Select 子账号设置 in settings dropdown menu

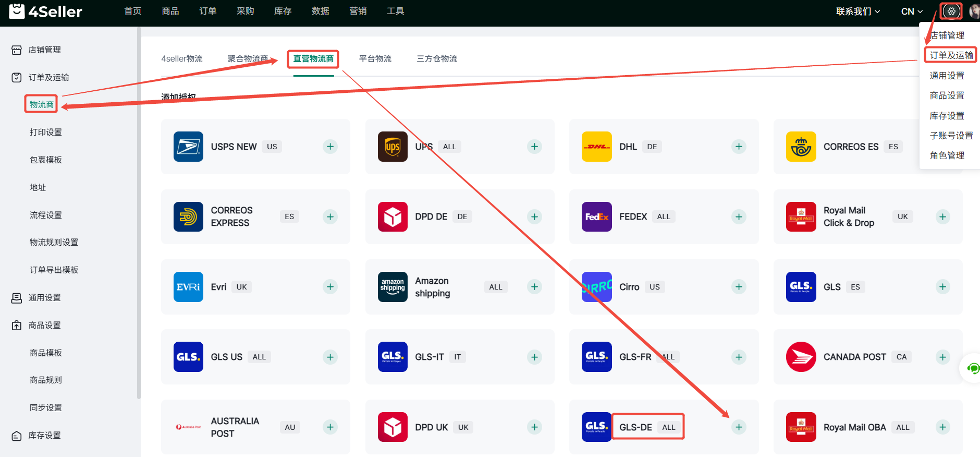(951, 136)
